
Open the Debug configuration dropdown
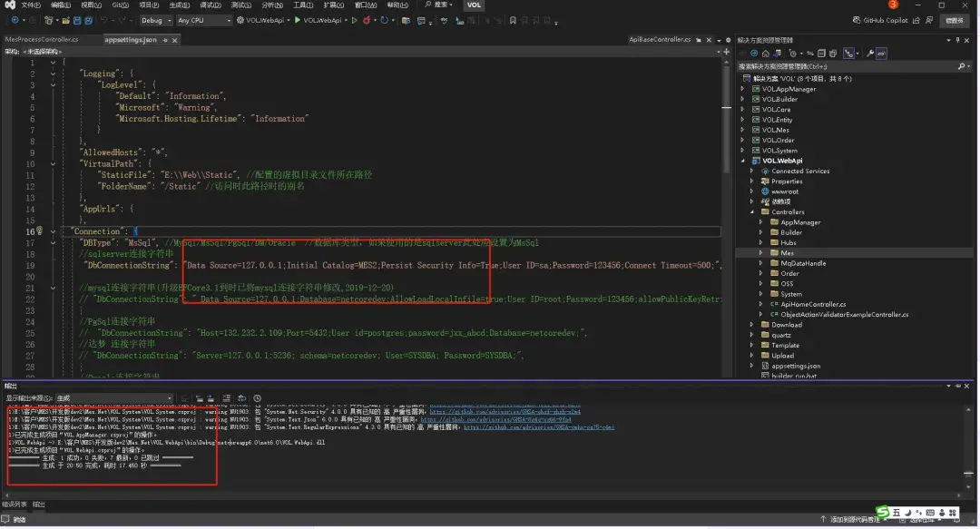click(169, 20)
